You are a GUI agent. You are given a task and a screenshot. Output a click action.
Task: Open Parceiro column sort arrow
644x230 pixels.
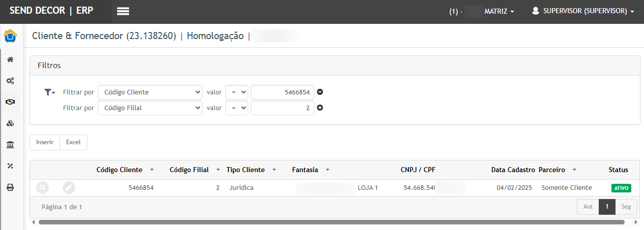(574, 170)
